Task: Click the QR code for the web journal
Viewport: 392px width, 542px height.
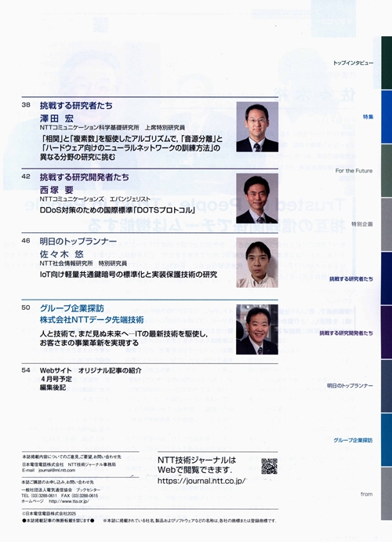Action: point(269,466)
